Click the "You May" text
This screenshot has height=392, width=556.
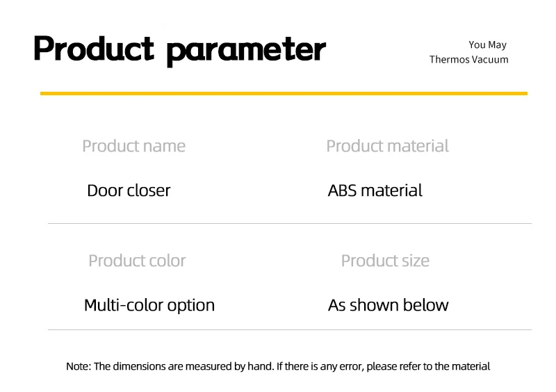[487, 44]
